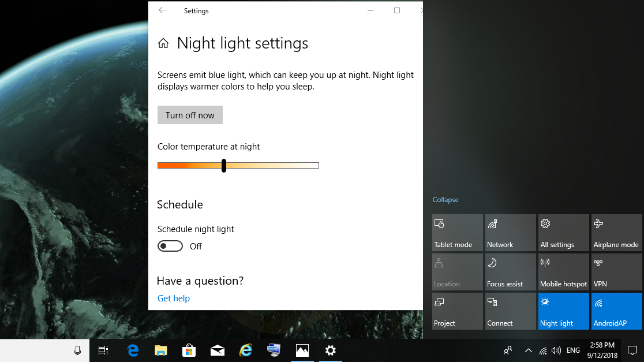Navigate back in Settings
644x362 pixels.
161,10
